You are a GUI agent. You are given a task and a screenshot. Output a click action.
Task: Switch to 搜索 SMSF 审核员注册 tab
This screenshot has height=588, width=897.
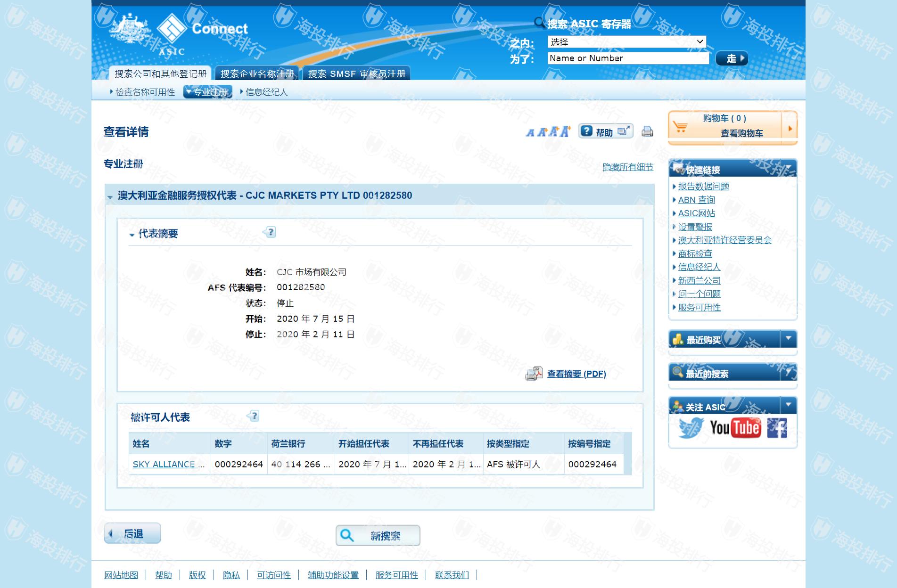pyautogui.click(x=356, y=73)
